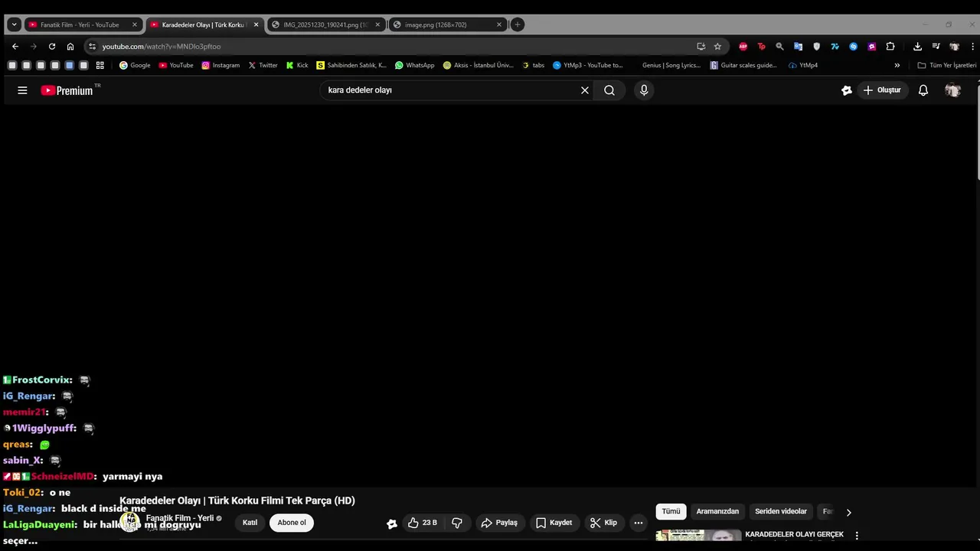Like the video with thumbs up
This screenshot has width=980, height=551.
click(x=422, y=523)
